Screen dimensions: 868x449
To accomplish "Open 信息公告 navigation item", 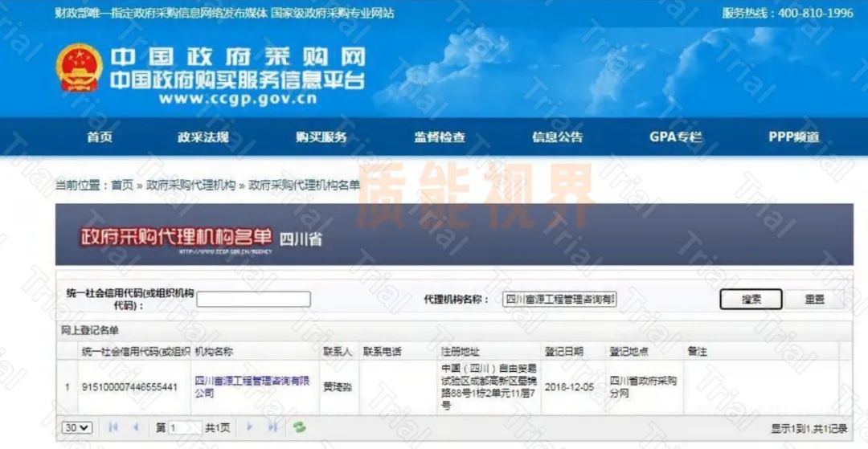I will pos(558,137).
